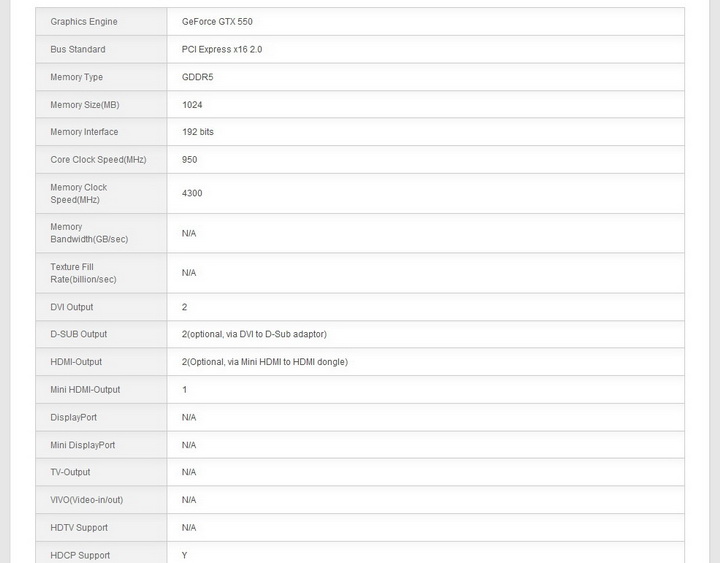The height and width of the screenshot is (563, 720).
Task: Click the Memory Type label
Action: coord(77,77)
